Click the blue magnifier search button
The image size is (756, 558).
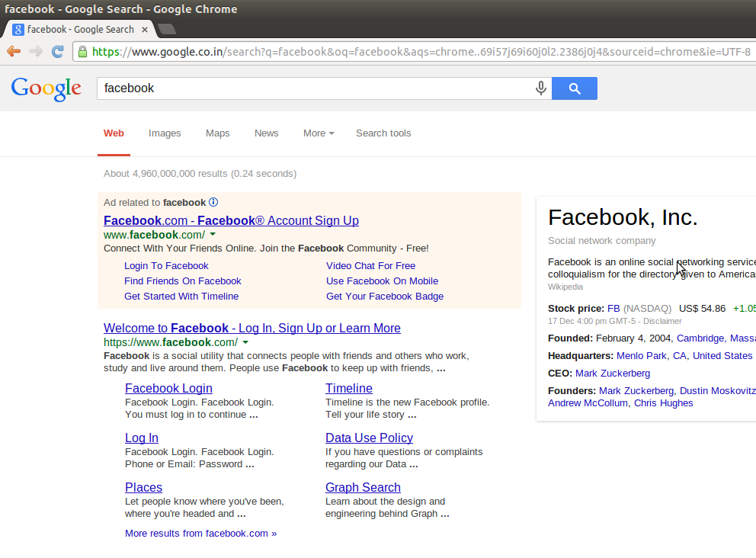pos(574,88)
